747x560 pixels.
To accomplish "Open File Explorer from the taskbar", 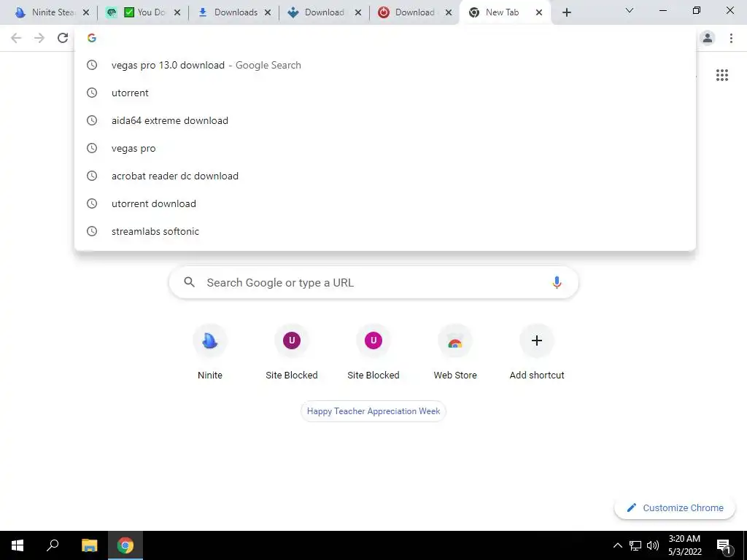I will pyautogui.click(x=89, y=545).
